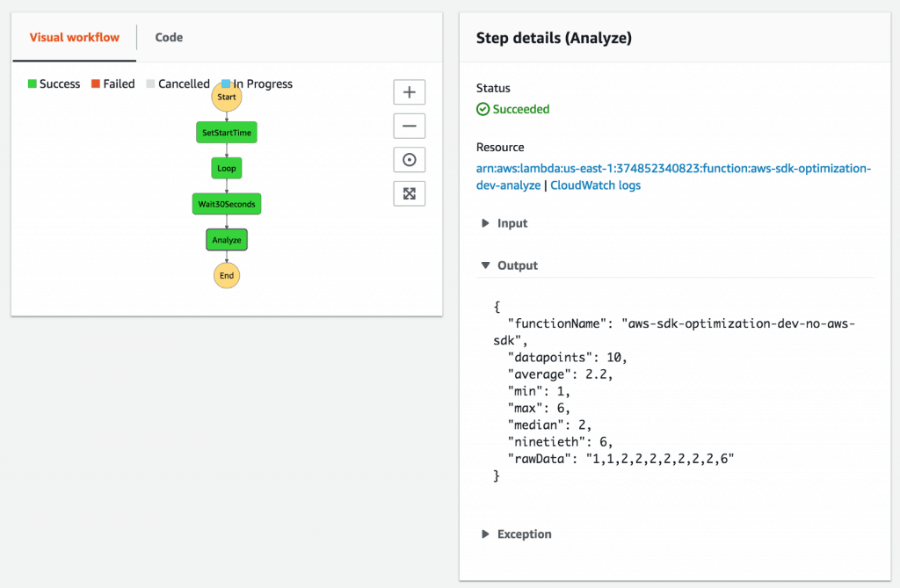
Task: Center the workflow graph view
Action: (x=409, y=159)
